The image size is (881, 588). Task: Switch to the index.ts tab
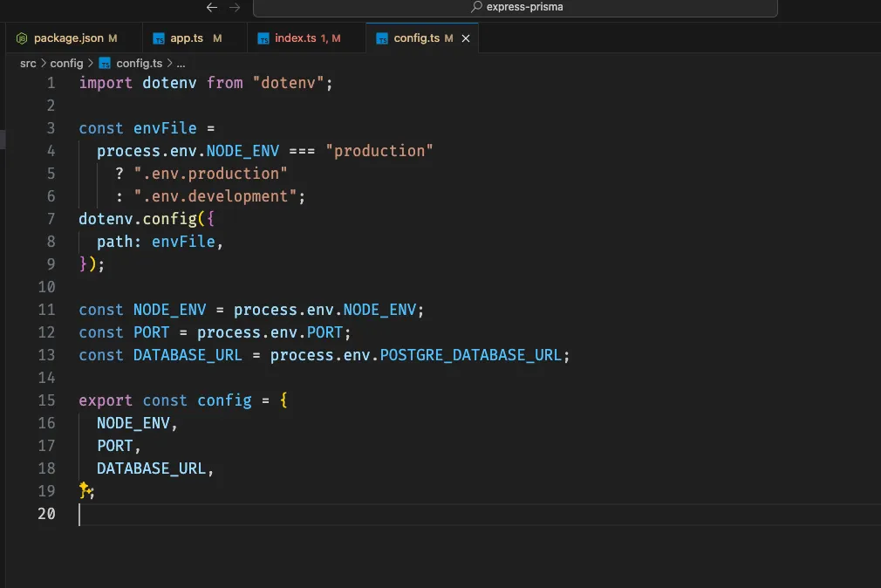306,38
